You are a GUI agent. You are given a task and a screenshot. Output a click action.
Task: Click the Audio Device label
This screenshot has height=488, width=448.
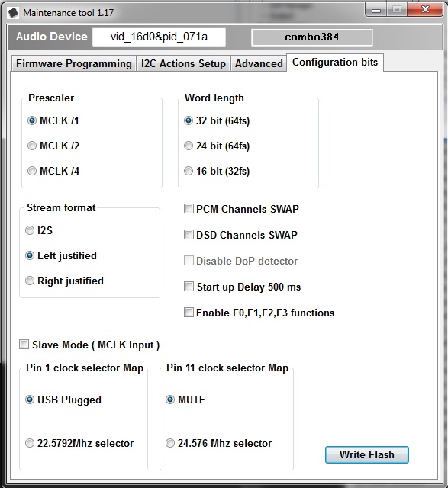tap(52, 37)
